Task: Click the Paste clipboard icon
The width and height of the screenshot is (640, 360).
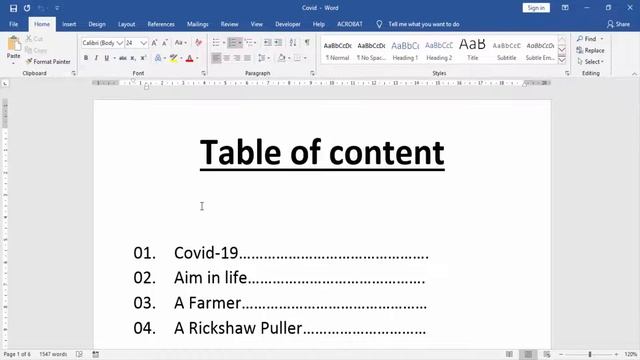Action: coord(13,44)
